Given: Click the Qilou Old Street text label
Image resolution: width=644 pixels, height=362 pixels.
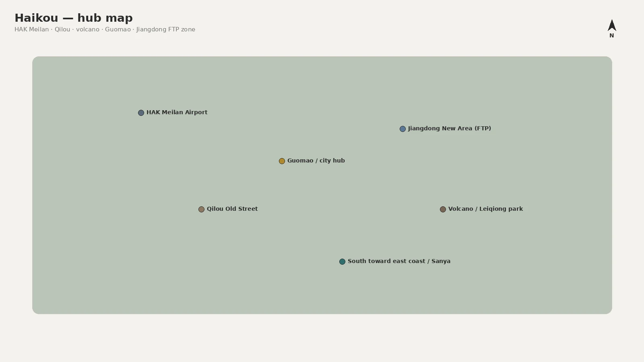Looking at the screenshot, I should point(232,209).
